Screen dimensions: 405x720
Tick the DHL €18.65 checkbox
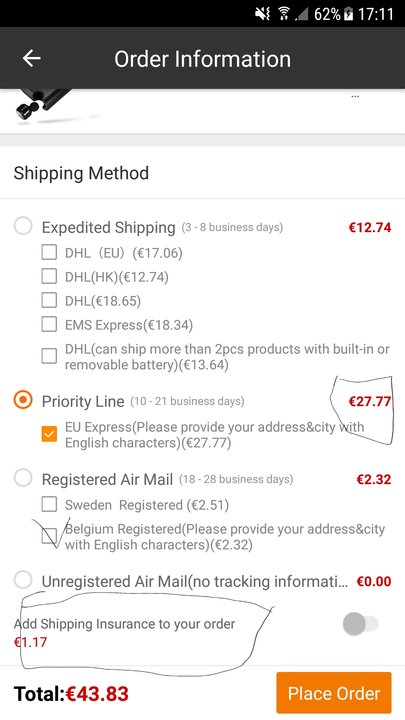point(49,300)
